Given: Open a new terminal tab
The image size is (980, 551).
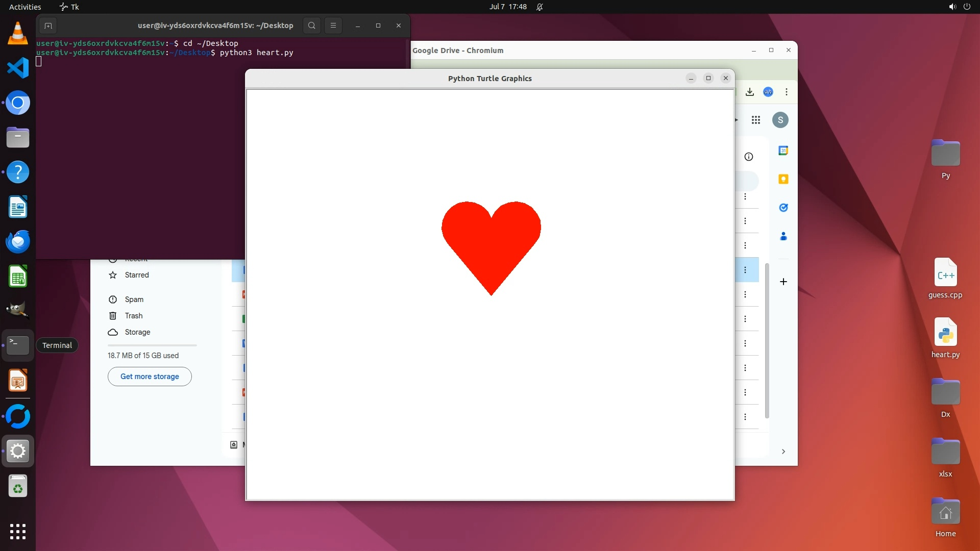Looking at the screenshot, I should (x=48, y=26).
